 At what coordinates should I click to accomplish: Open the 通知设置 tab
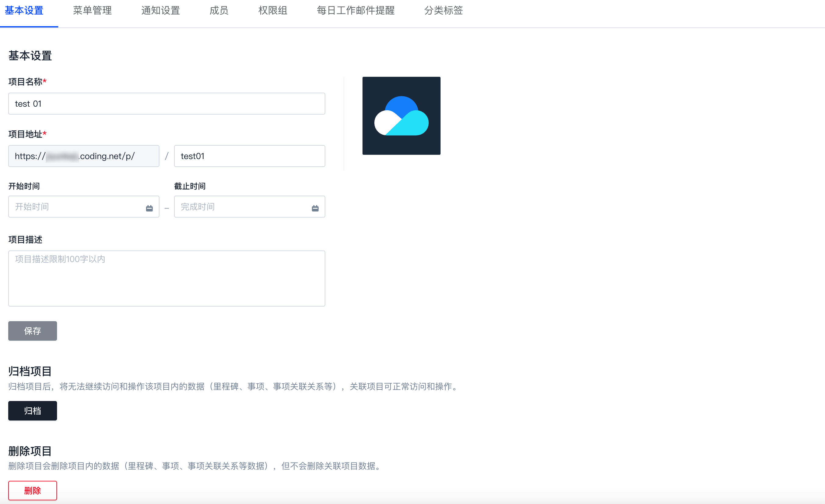click(160, 11)
